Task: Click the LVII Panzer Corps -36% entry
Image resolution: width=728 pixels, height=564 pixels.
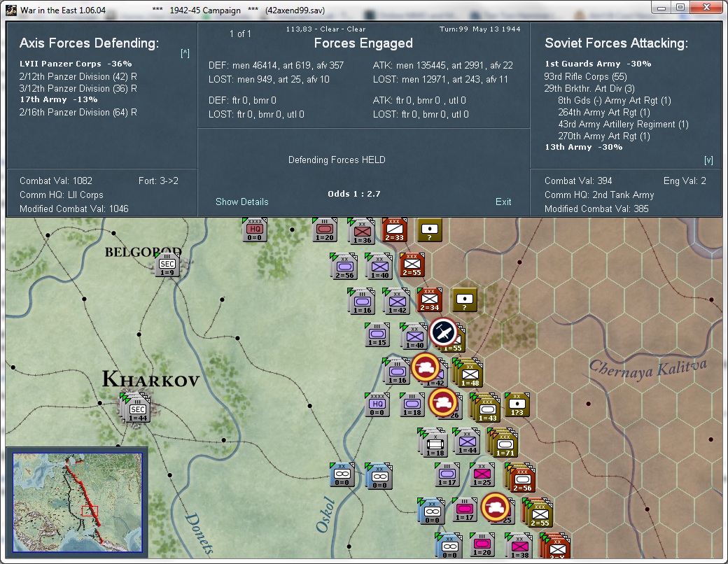Action: 76,64
